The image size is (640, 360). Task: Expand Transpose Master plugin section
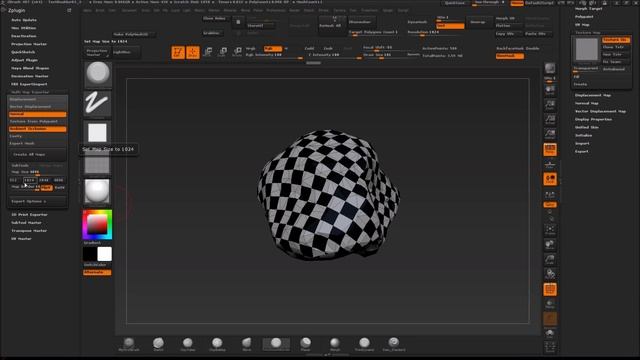coord(29,231)
